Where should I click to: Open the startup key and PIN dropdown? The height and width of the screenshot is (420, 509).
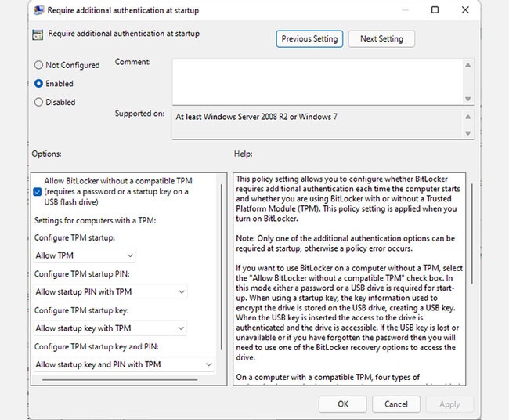pyautogui.click(x=124, y=364)
